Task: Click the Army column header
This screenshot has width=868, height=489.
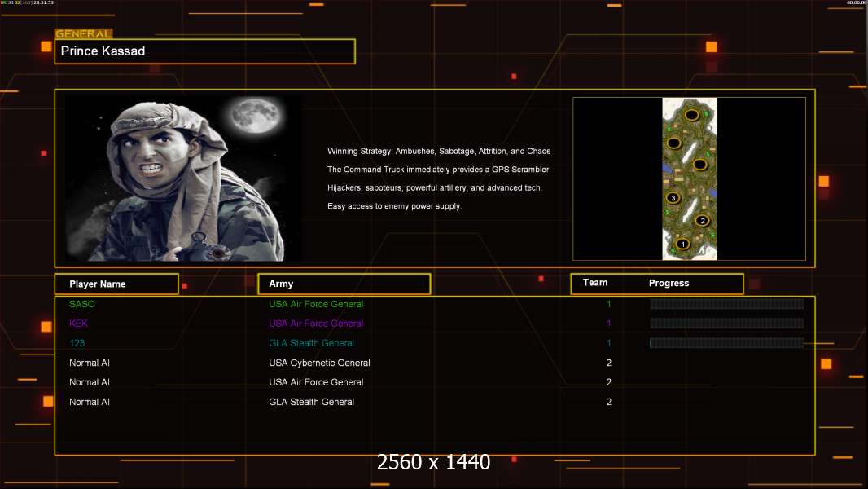Action: tap(344, 284)
